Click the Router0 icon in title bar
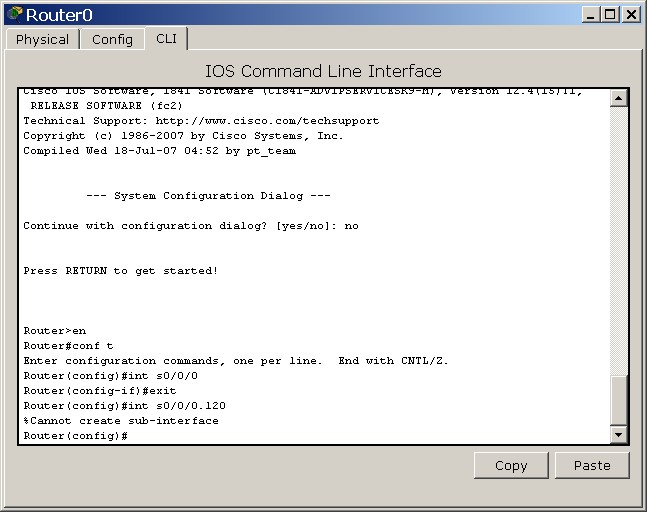Image resolution: width=647 pixels, height=512 pixels. click(15, 14)
